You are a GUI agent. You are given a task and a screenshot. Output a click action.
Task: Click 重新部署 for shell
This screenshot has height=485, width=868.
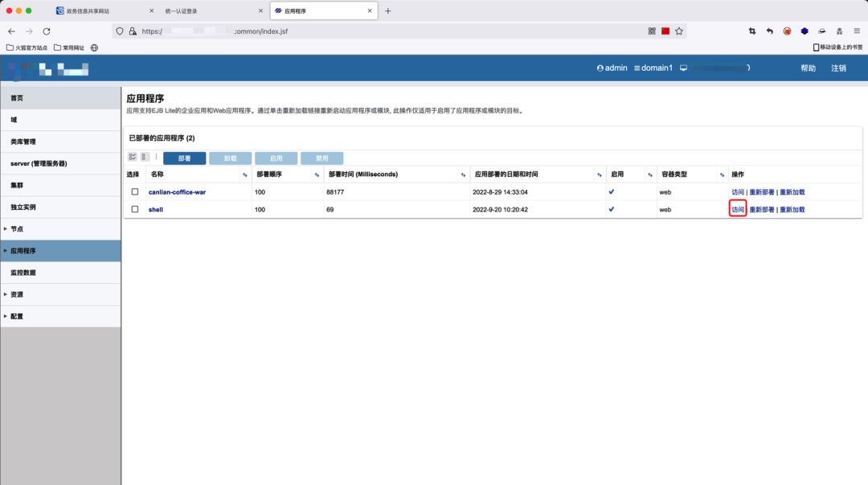pyautogui.click(x=762, y=209)
